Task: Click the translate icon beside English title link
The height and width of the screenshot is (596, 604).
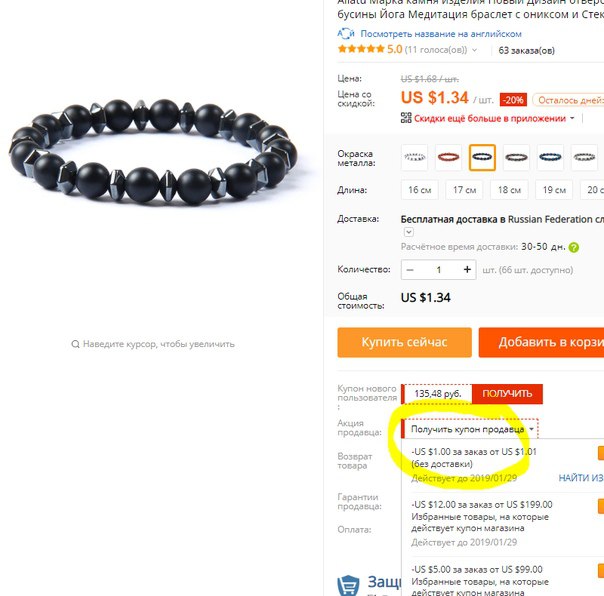Action: tap(346, 34)
